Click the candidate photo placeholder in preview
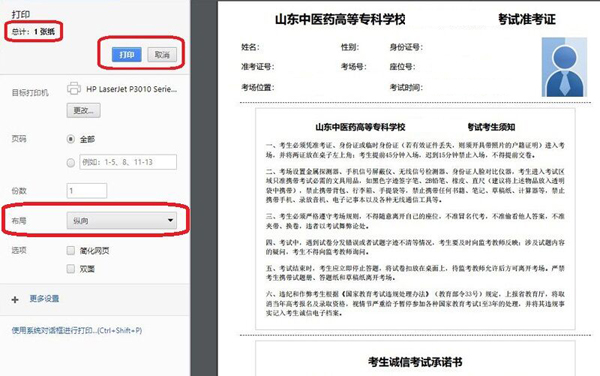This screenshot has height=376, width=600. coord(564,67)
